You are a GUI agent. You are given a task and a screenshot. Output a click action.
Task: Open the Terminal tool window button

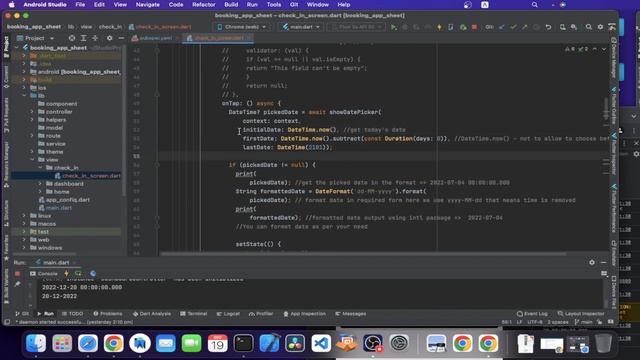coord(194,314)
